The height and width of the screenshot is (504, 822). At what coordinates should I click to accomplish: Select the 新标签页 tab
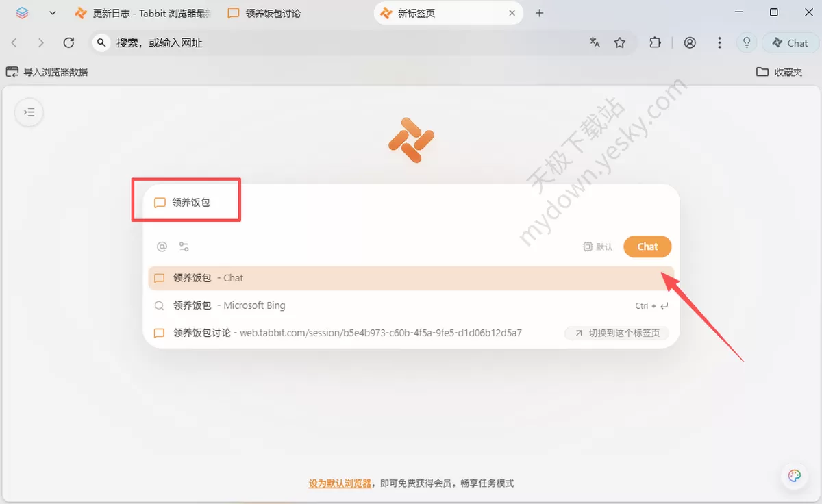449,13
